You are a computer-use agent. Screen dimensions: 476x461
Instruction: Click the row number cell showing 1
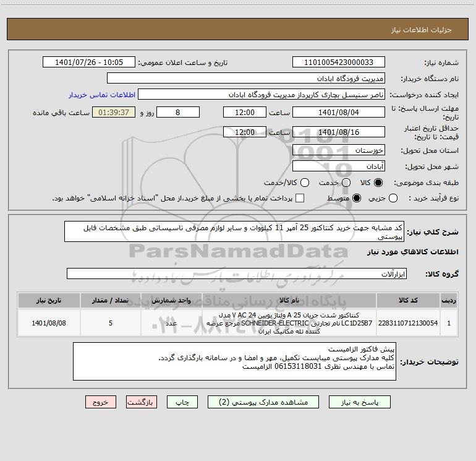coord(449,323)
